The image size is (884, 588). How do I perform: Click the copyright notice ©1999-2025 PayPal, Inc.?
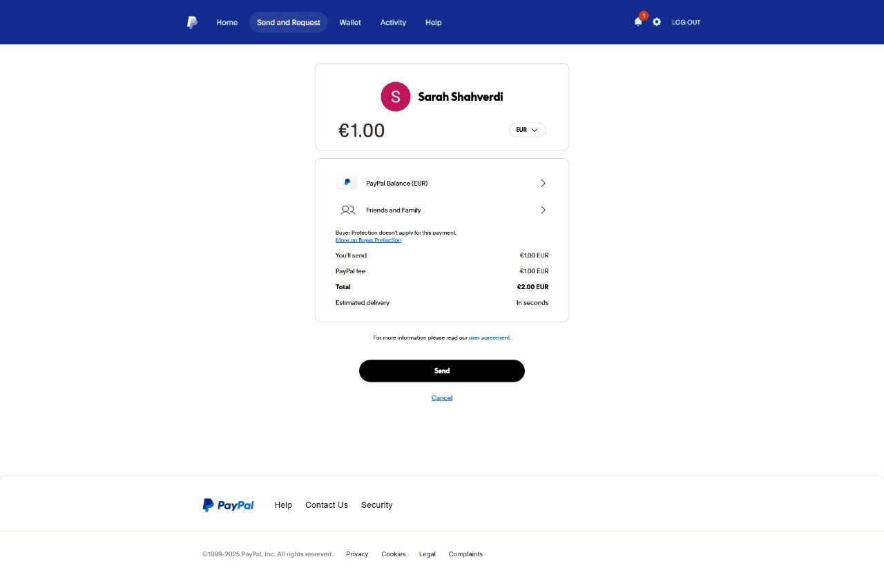[x=267, y=554]
